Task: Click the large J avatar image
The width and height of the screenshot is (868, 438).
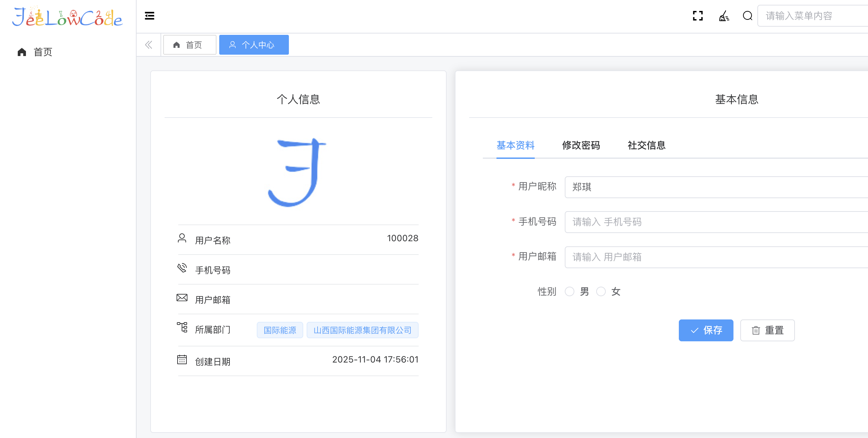Action: click(x=297, y=172)
